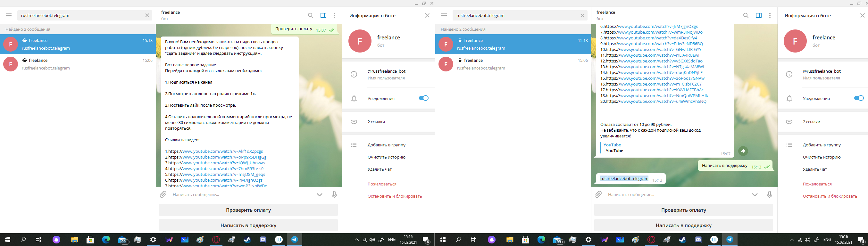The image size is (868, 246).
Task: Collapse the bot keyboard chevron in the left window
Action: pyautogui.click(x=320, y=194)
